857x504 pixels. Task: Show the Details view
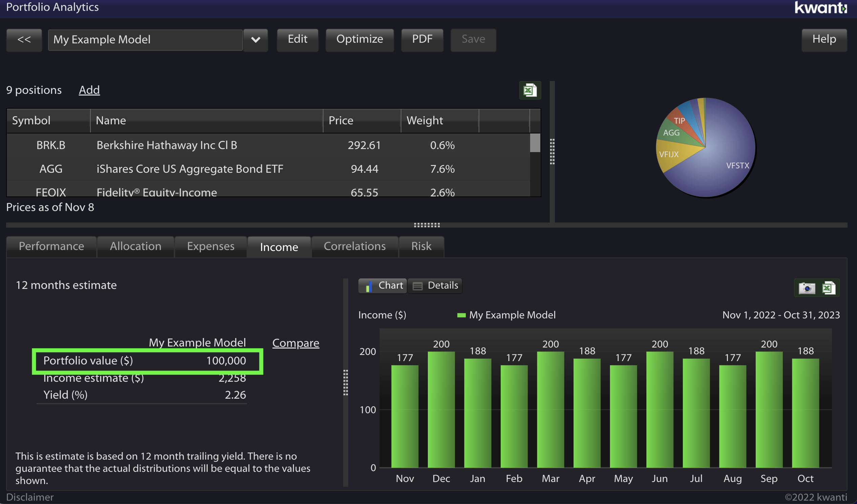click(435, 286)
